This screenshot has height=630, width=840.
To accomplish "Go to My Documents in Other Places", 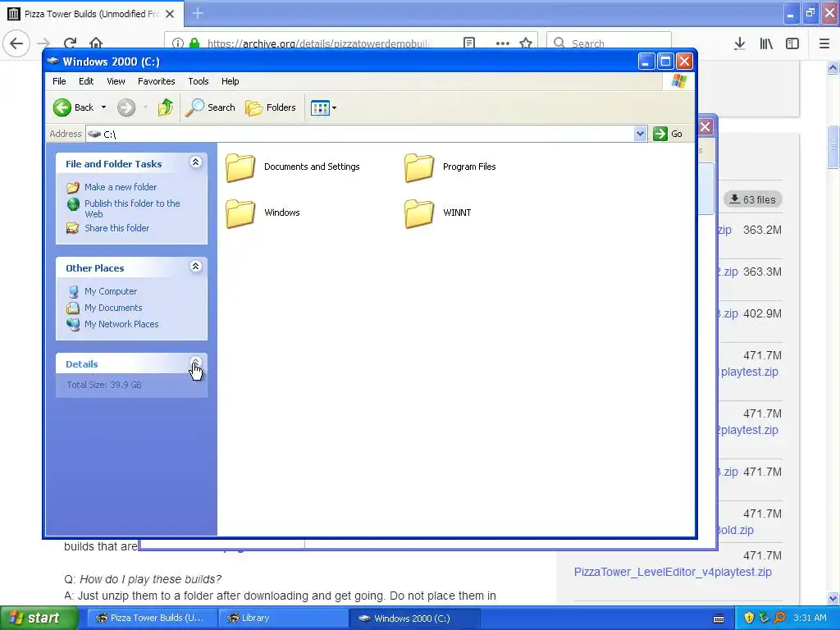I will pyautogui.click(x=113, y=308).
